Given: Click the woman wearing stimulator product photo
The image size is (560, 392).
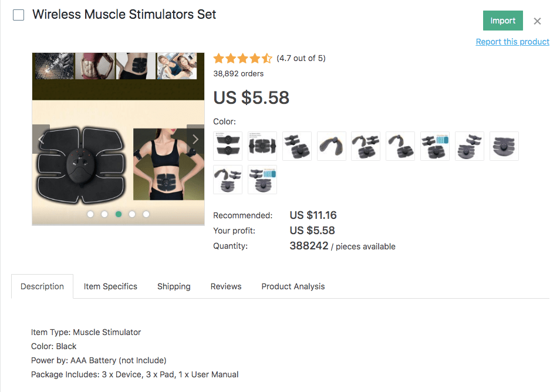Looking at the screenshot, I should point(164,164).
